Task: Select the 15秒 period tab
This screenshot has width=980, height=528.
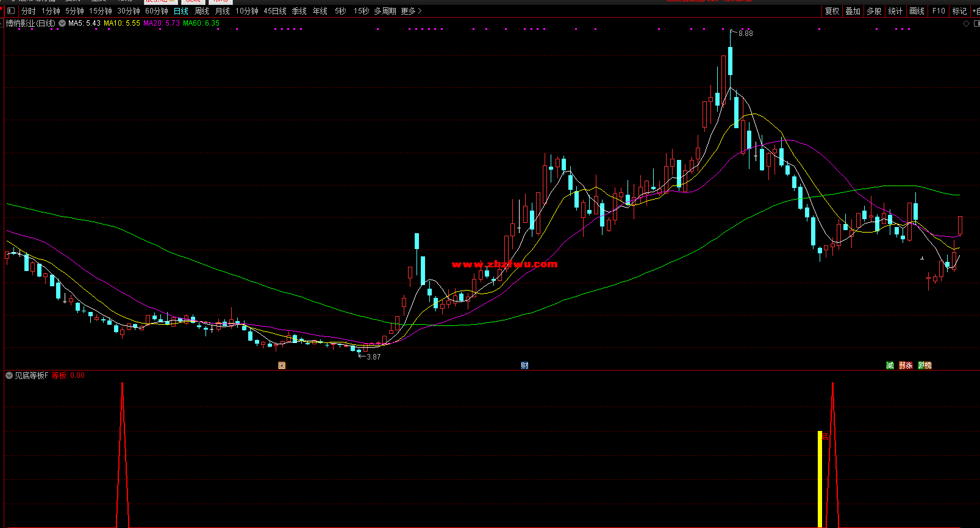Action: 362,11
